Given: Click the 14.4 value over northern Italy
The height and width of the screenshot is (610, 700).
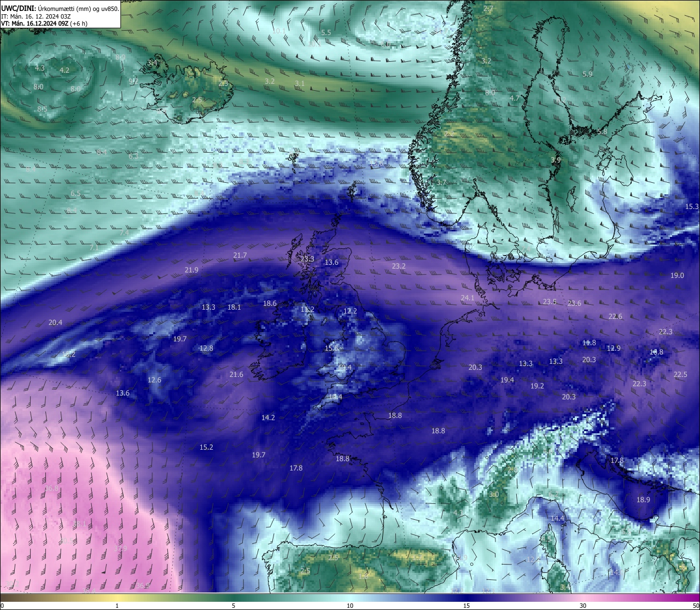Looking at the screenshot, I should pos(557,519).
